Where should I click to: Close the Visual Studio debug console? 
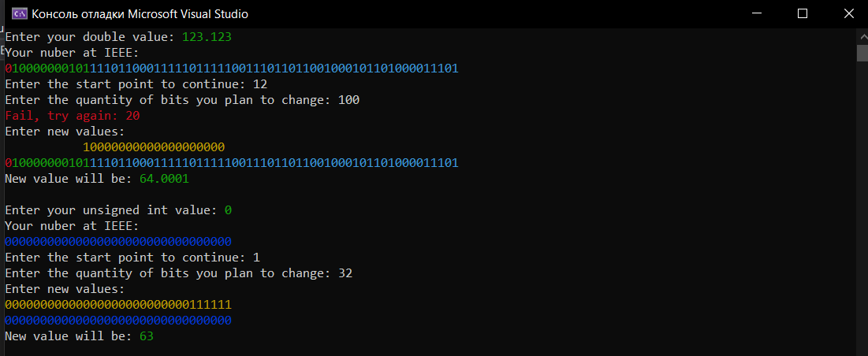[x=847, y=14]
